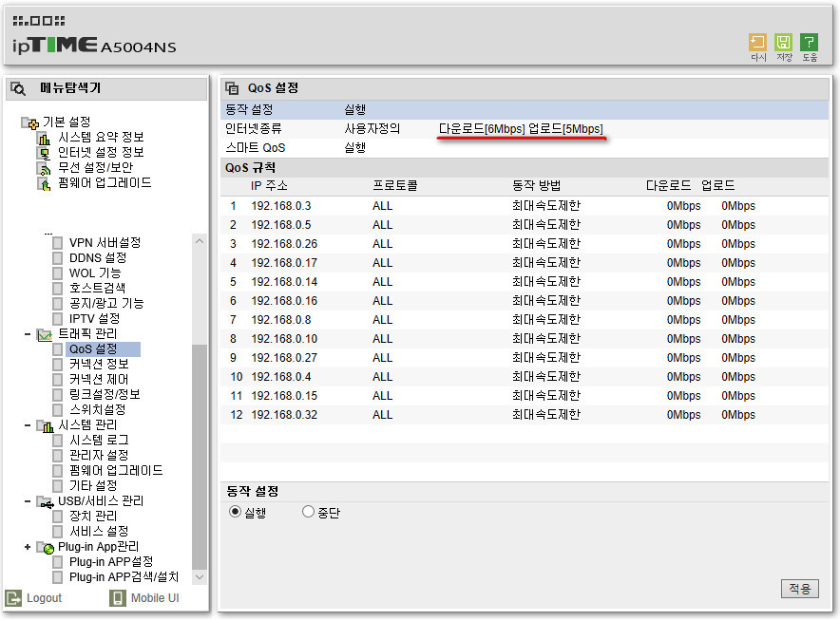Viewport: 840px width, 621px height.
Task: Select QoS rule row for 192.168.0.26
Action: click(x=524, y=244)
